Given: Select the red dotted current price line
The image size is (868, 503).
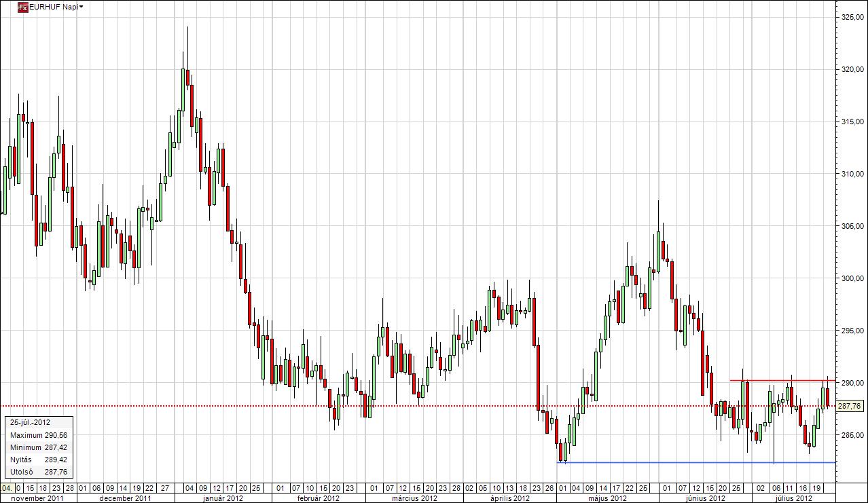Looking at the screenshot, I should 418,406.
